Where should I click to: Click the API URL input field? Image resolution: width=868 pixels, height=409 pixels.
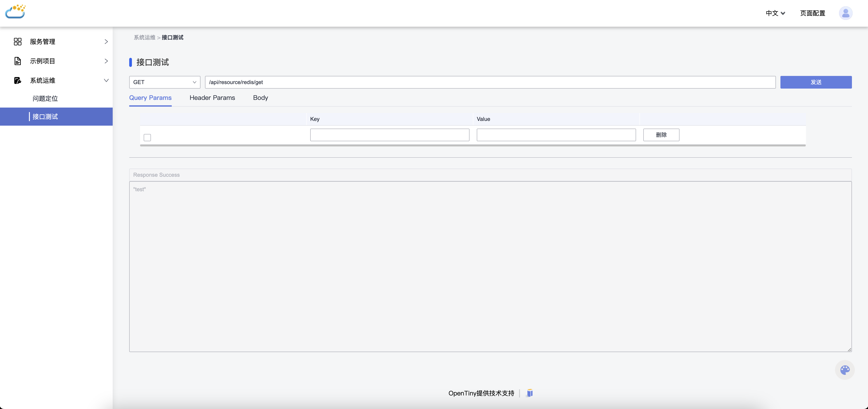(x=490, y=82)
